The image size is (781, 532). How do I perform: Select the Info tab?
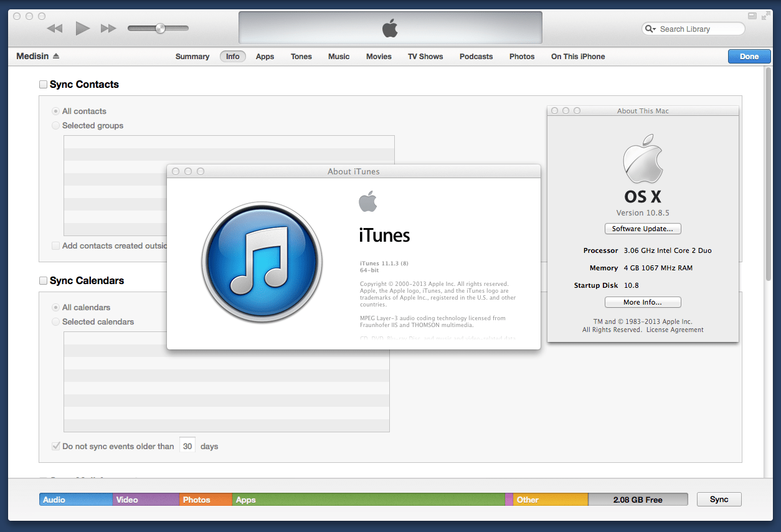pos(233,56)
